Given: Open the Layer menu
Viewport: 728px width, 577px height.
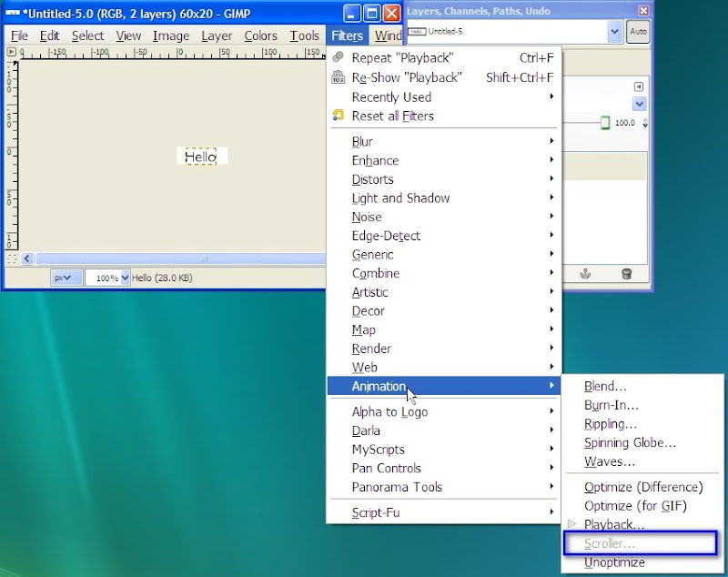Looking at the screenshot, I should click(217, 35).
